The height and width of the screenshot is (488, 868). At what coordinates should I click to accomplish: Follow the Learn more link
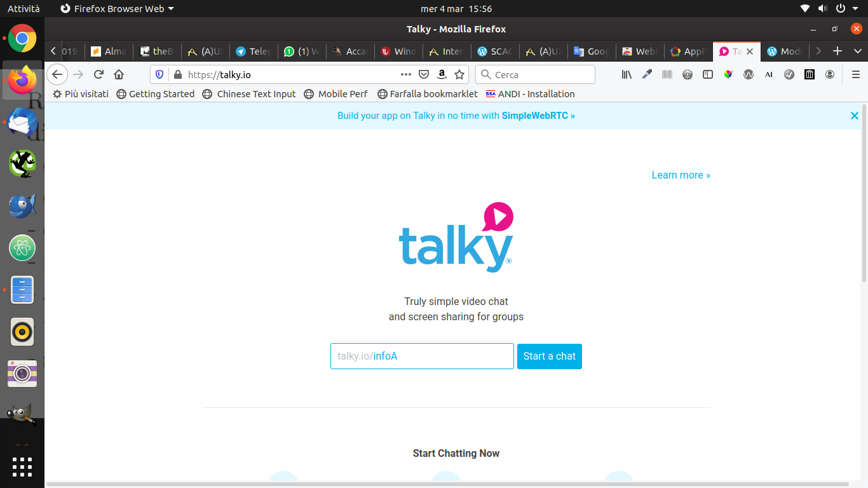point(681,175)
